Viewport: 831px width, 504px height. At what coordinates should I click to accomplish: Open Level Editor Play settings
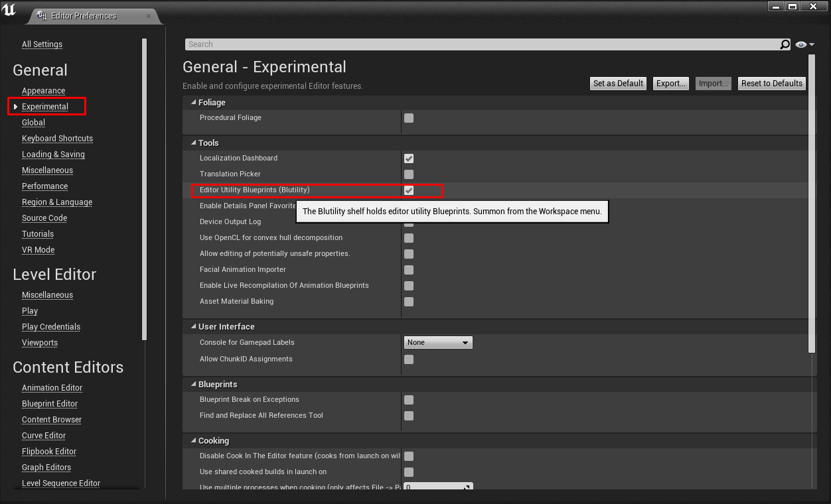coord(30,311)
